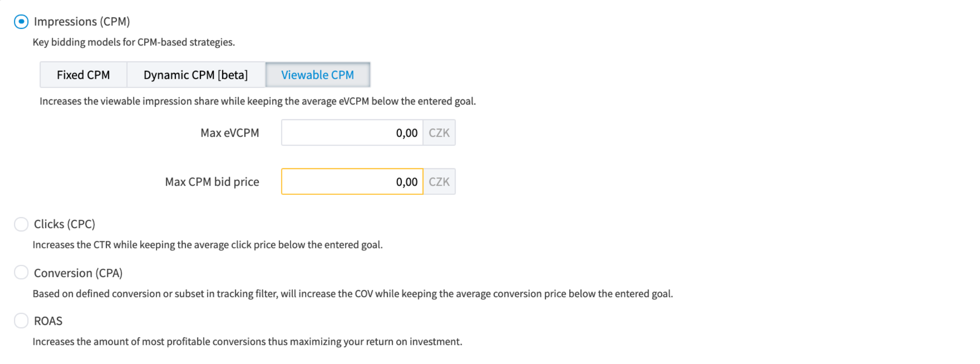Select the Viewable CPM tab
The width and height of the screenshot is (980, 364).
click(318, 75)
